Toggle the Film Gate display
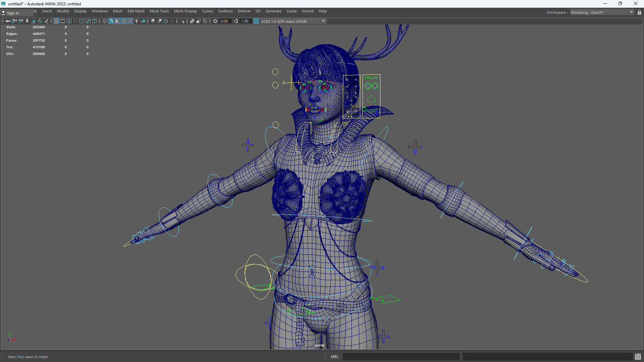Screen dimensions: 644x362 tap(63, 21)
